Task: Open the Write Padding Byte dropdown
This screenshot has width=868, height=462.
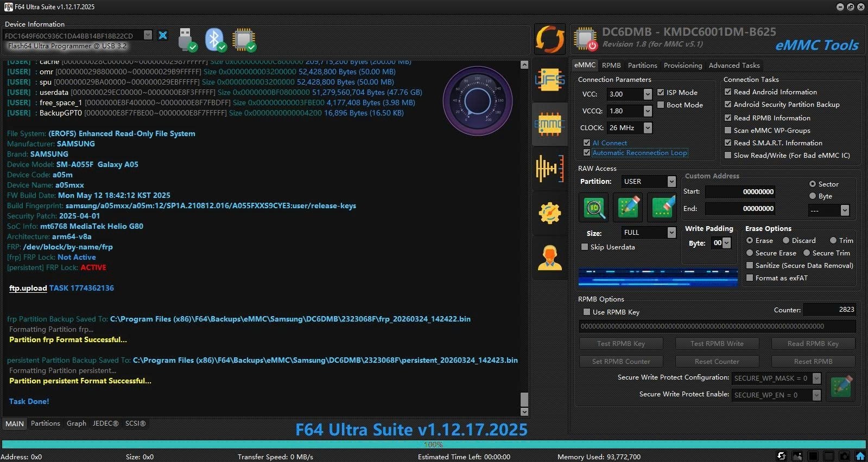Action: click(727, 243)
